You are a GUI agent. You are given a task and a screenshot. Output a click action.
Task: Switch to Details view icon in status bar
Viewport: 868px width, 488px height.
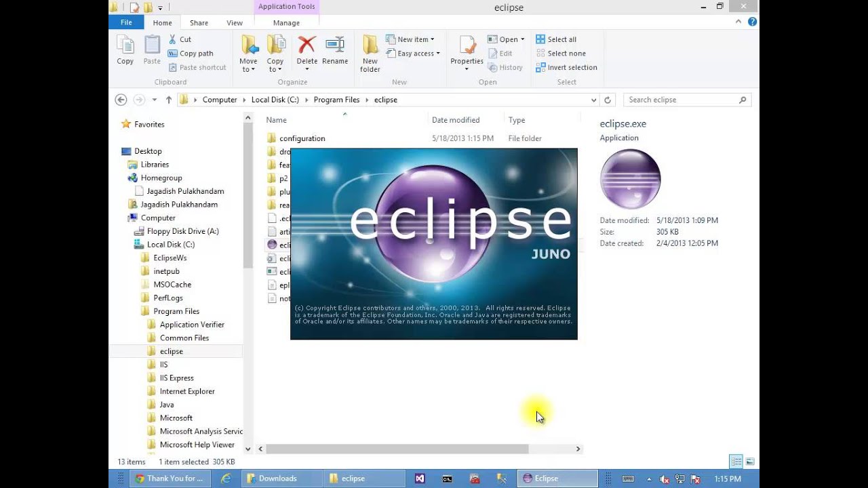coord(736,462)
